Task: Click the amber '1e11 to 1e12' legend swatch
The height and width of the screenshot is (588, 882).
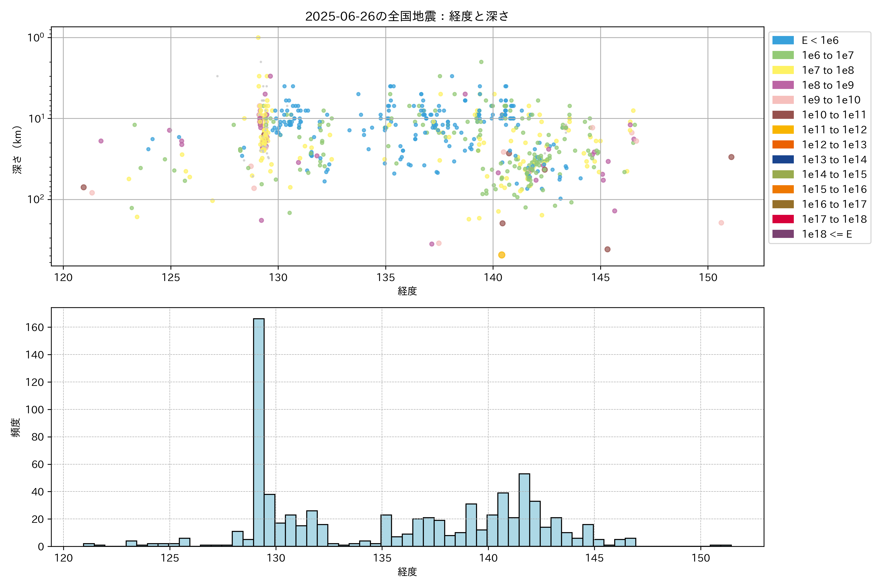Action: click(783, 130)
